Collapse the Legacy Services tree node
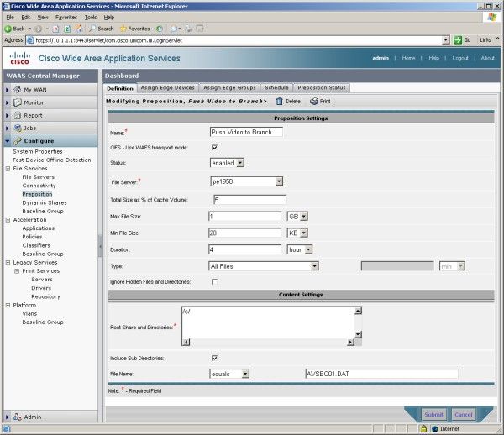The image size is (504, 435). tap(8, 263)
